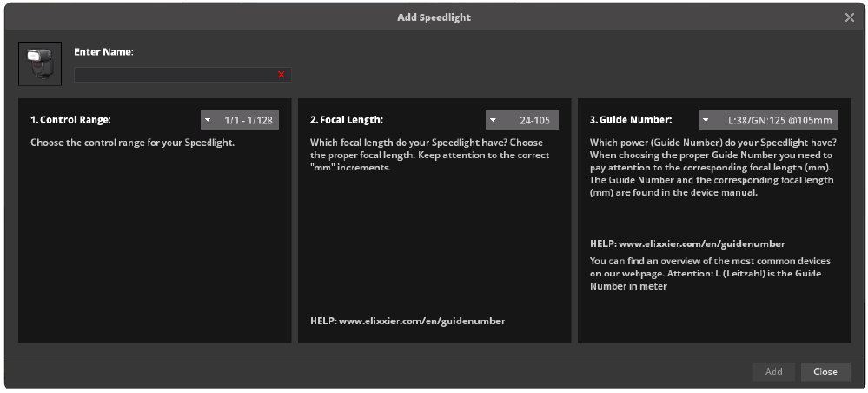Viewport: 868px width, 393px height.
Task: Expand the Focal Length dropdown arrow
Action: pyautogui.click(x=493, y=120)
